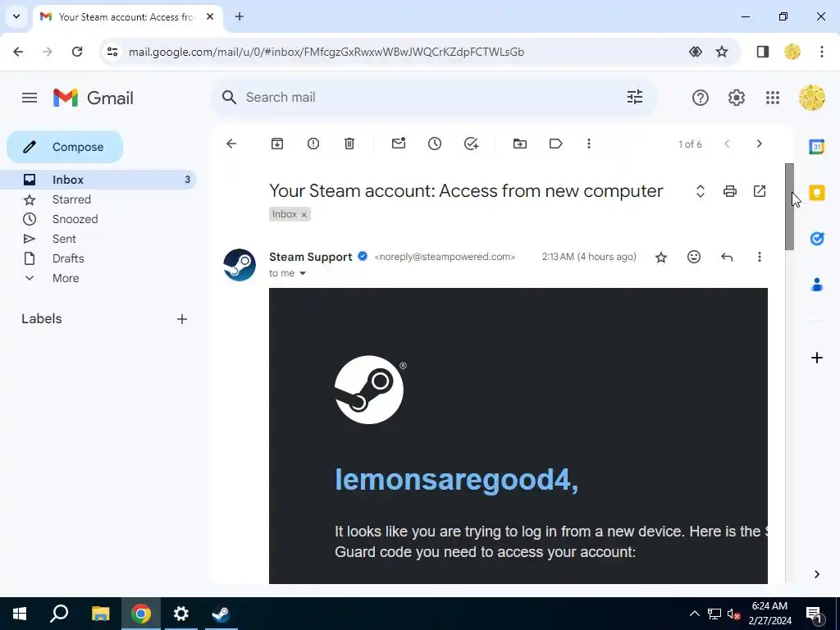Go back to inbox with arrow
Image resolution: width=840 pixels, height=630 pixels.
coord(231,144)
